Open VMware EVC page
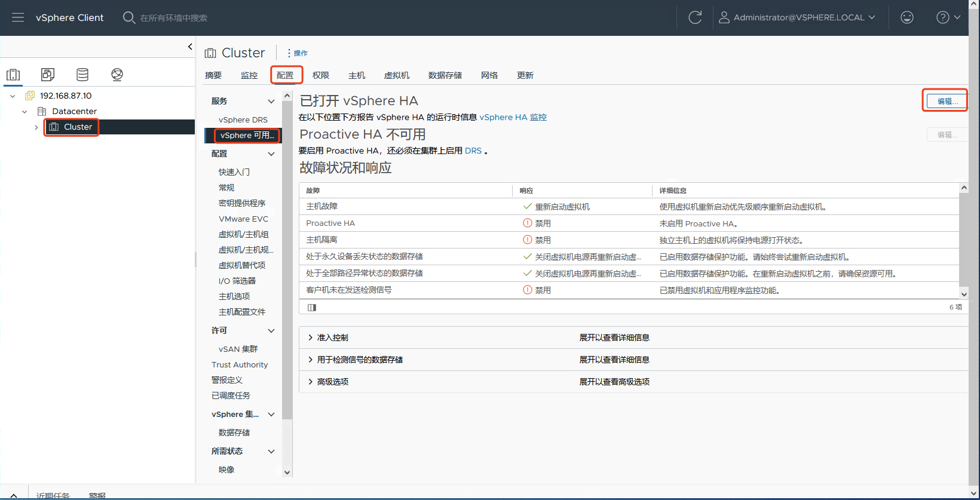The height and width of the screenshot is (500, 980). (244, 219)
